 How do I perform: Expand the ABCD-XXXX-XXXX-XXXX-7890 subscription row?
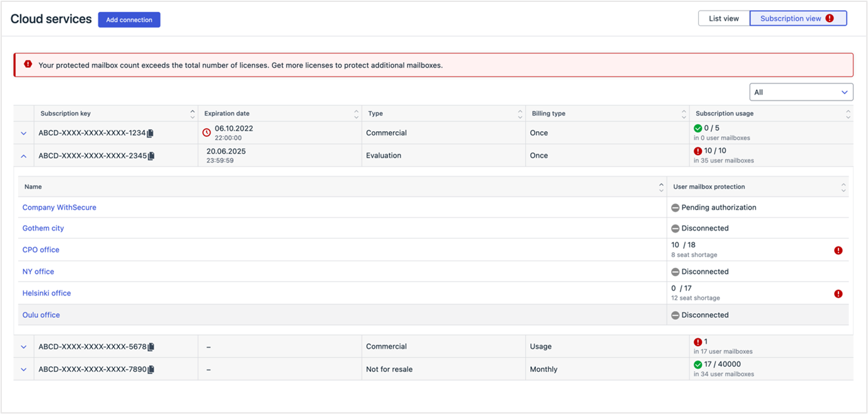coord(24,369)
